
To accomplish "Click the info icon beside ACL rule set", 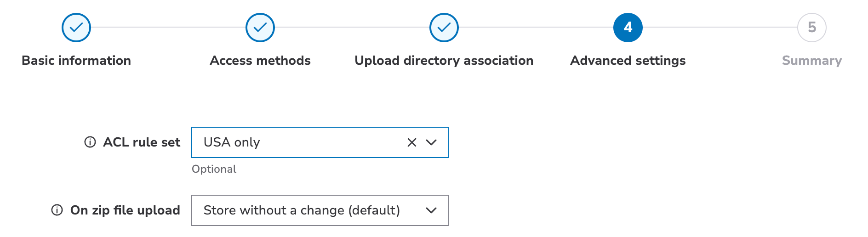I will 90,142.
